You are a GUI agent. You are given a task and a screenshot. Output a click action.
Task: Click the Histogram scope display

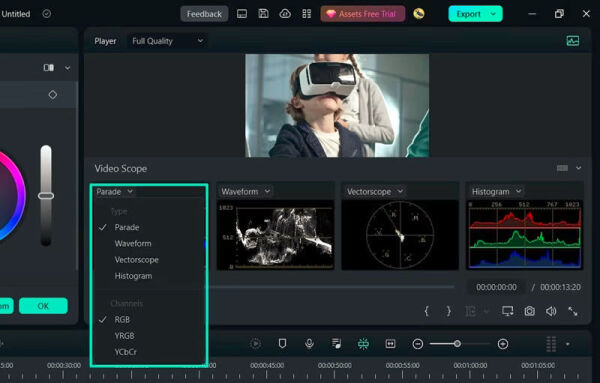(525, 235)
